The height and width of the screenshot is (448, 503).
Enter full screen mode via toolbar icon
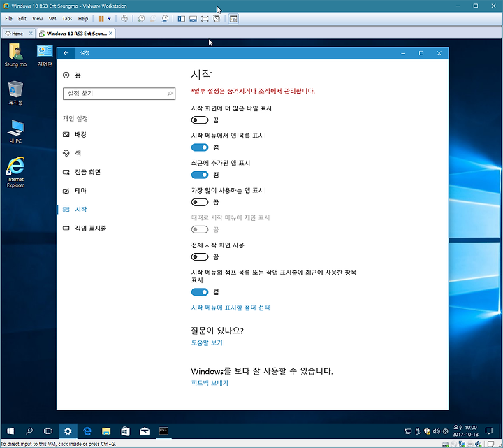coord(205,19)
